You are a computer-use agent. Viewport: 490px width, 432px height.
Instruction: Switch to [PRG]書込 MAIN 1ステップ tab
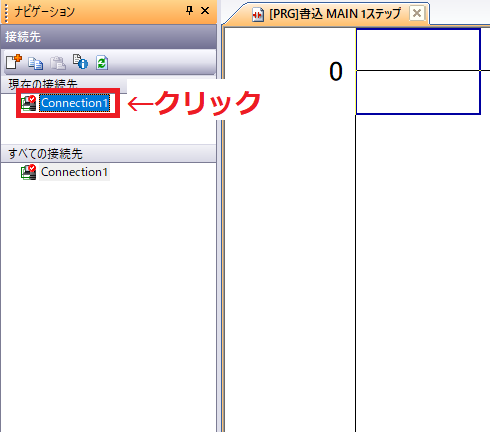point(335,14)
